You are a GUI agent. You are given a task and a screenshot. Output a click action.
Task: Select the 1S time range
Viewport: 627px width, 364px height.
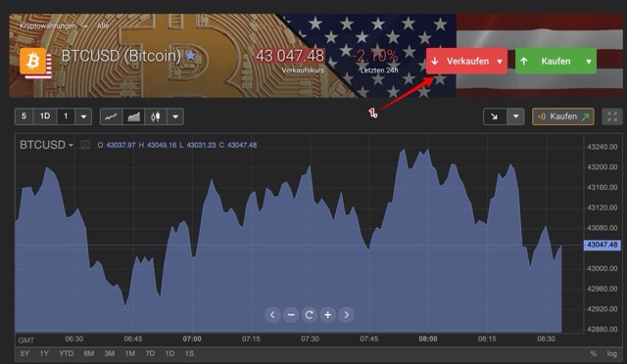189,353
